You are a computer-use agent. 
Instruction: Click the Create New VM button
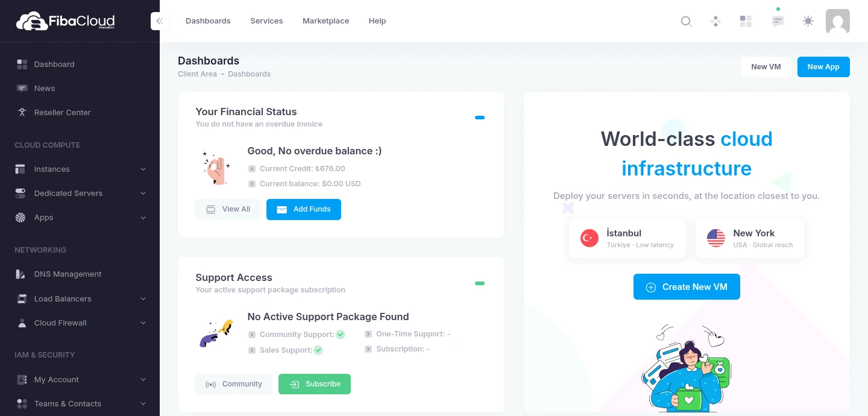tap(687, 287)
